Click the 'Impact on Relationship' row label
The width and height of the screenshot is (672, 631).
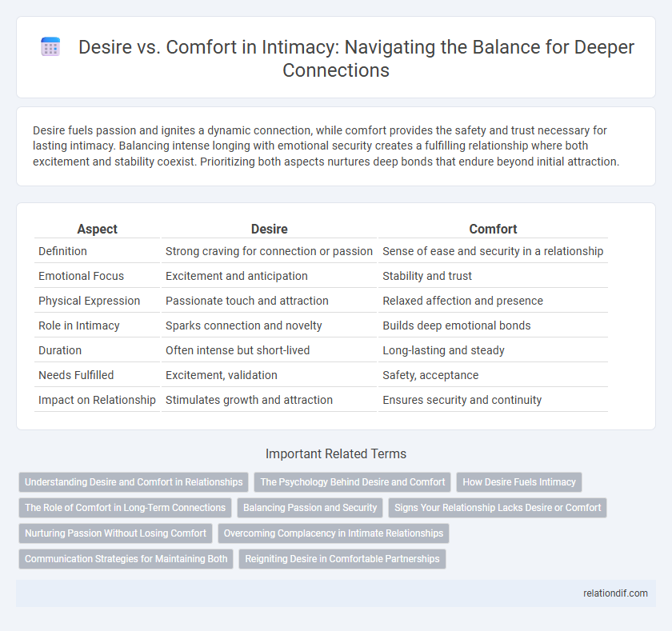click(97, 400)
